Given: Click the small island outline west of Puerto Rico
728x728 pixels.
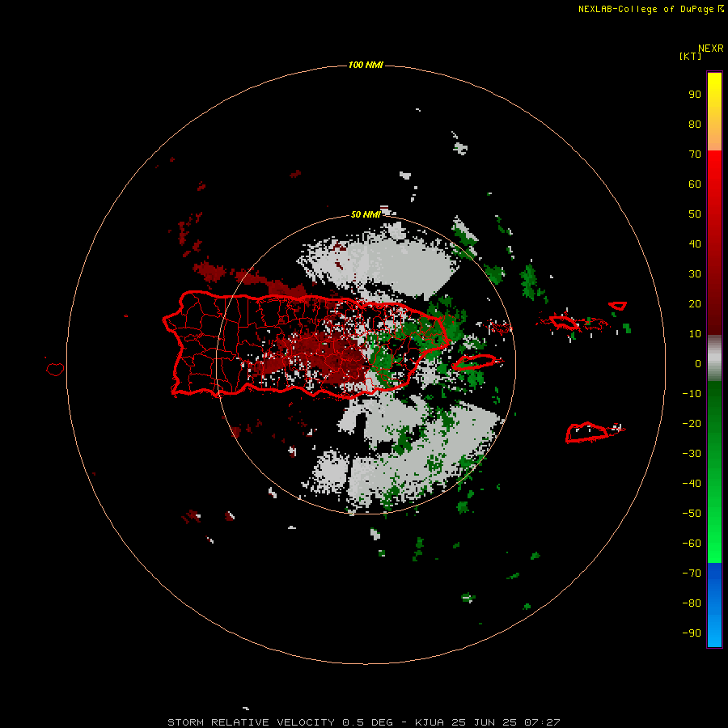Looking at the screenshot, I should coord(55,369).
